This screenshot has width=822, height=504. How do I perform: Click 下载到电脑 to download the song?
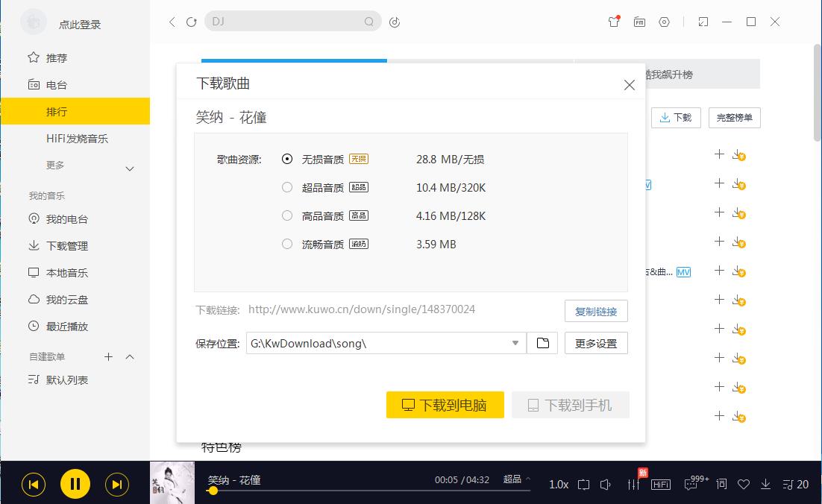445,405
